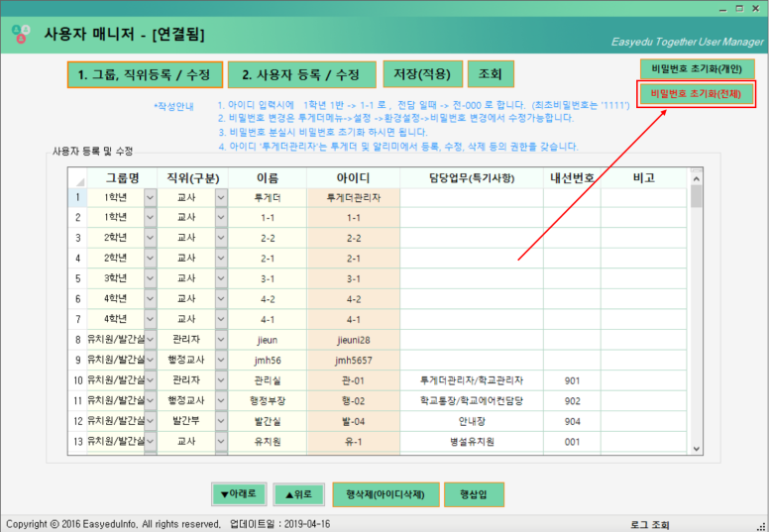Click the ▲위로 move up button
The height and width of the screenshot is (532, 769).
tap(298, 494)
